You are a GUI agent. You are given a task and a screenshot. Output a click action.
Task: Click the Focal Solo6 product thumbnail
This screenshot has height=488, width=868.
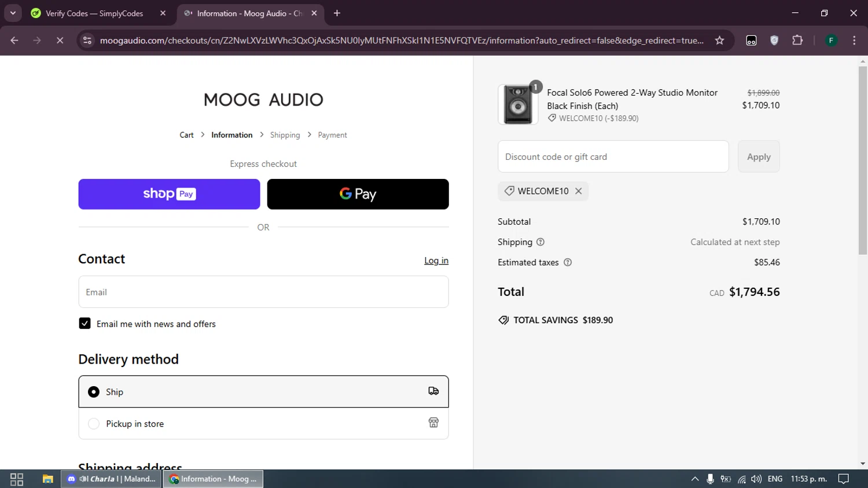click(518, 105)
